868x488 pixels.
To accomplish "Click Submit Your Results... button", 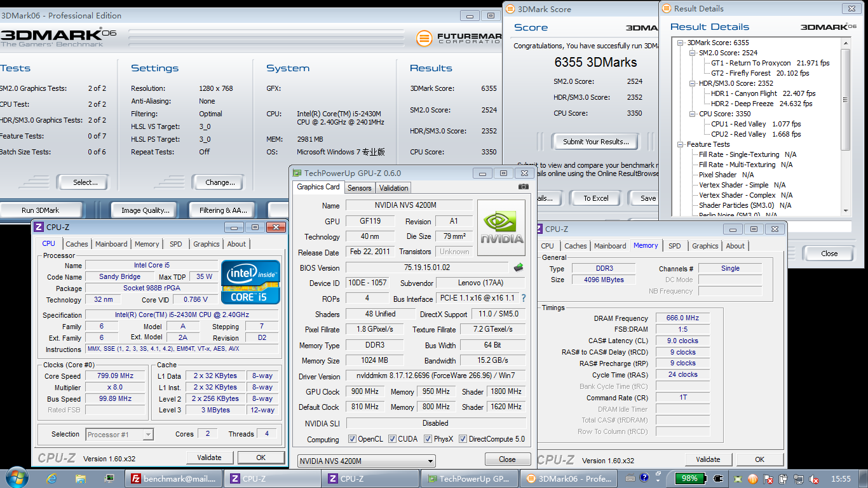I will [596, 142].
